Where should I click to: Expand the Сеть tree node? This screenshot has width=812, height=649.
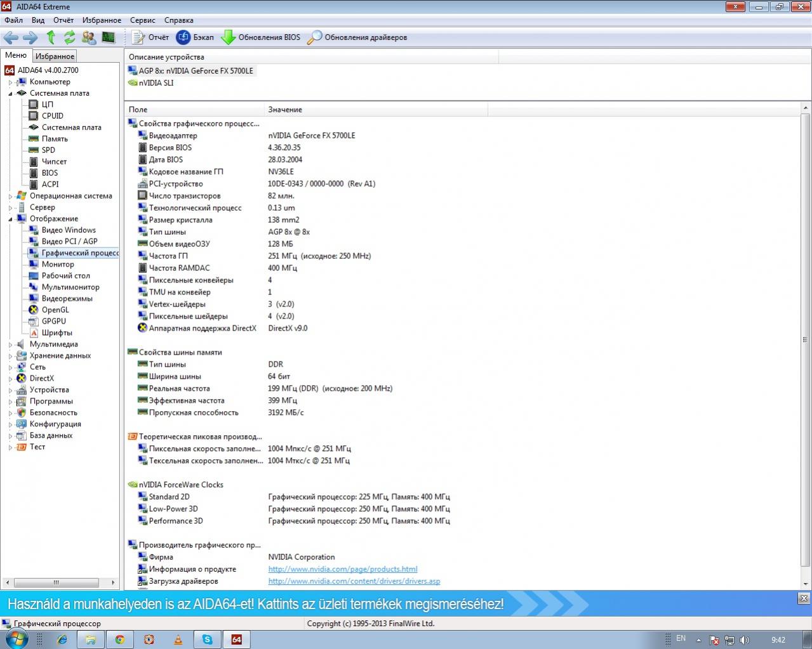10,367
